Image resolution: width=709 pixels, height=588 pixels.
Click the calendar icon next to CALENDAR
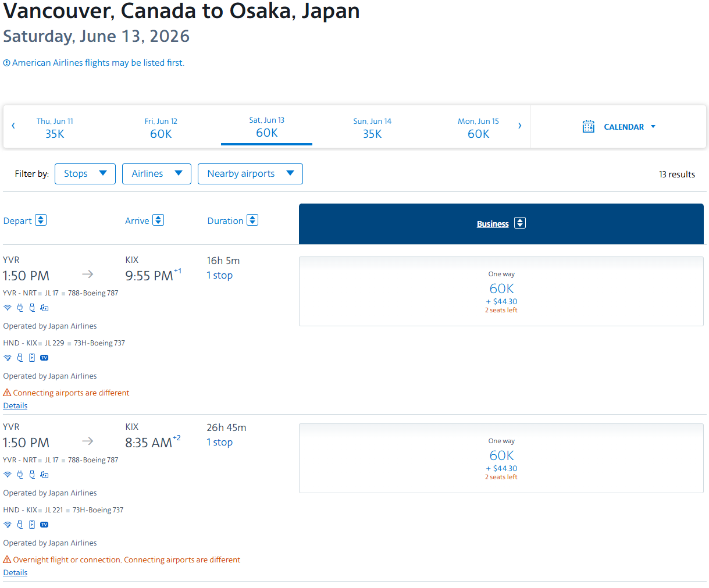tap(588, 127)
